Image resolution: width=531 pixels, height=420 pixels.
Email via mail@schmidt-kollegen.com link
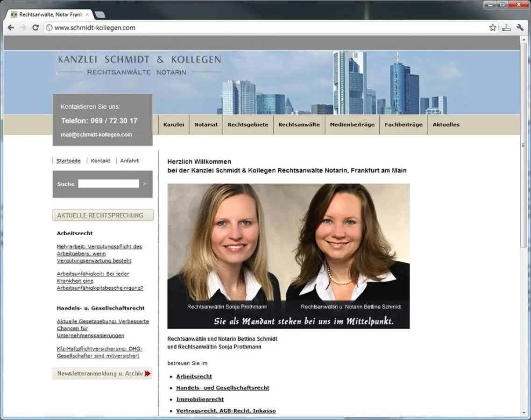pyautogui.click(x=97, y=135)
